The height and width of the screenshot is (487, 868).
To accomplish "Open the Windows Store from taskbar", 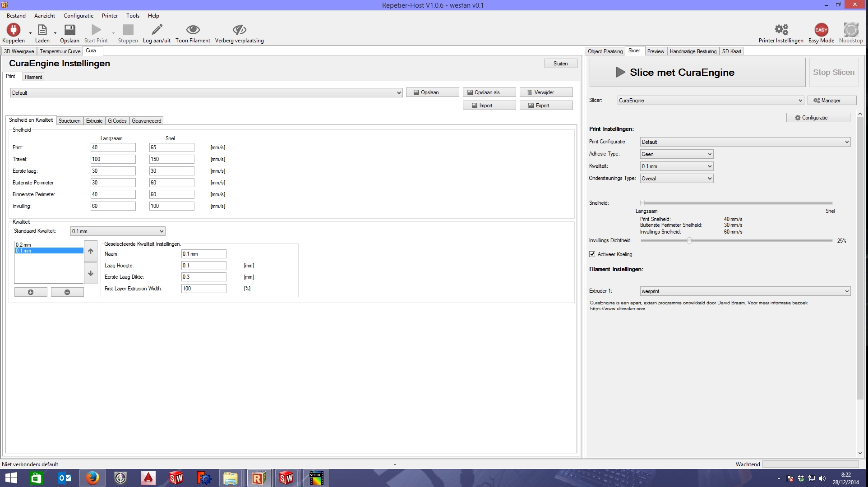I will coord(36,478).
